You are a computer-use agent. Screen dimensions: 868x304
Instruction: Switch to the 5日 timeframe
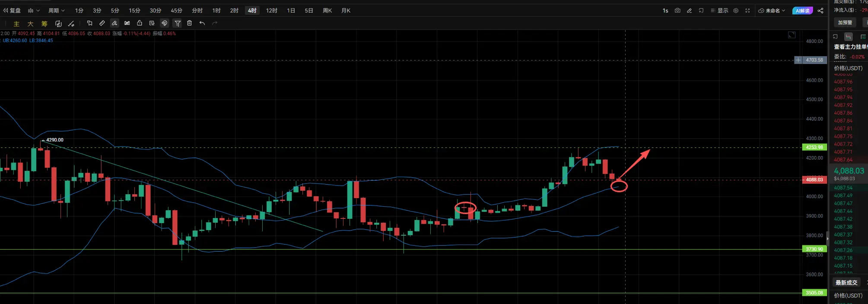(x=309, y=10)
